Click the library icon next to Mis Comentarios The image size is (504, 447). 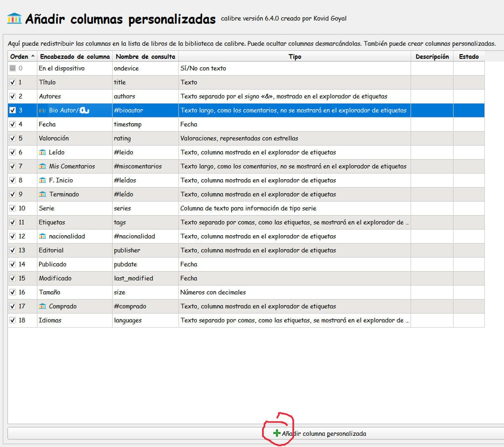(x=43, y=166)
